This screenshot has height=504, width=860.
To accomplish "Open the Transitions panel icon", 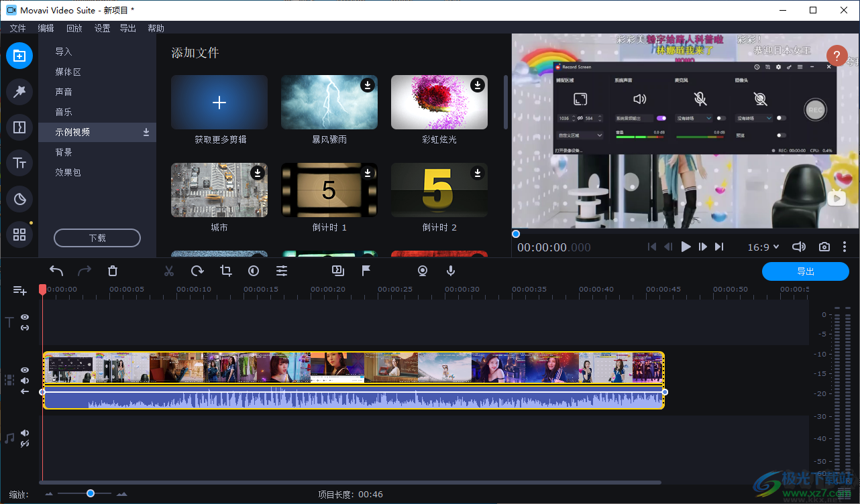I will tap(19, 126).
